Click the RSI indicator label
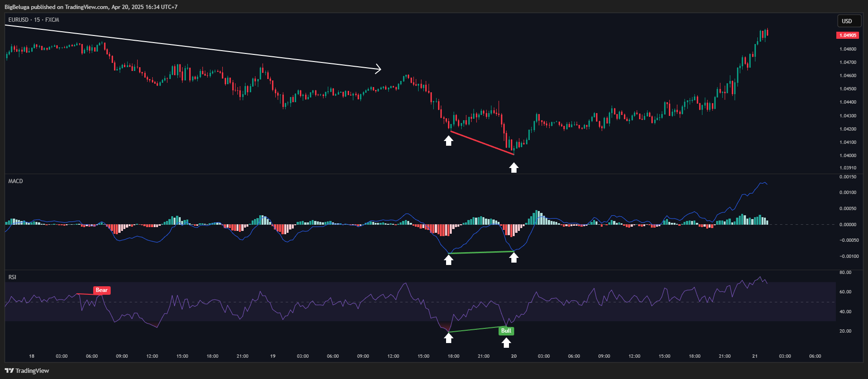The height and width of the screenshot is (379, 868). (x=12, y=277)
